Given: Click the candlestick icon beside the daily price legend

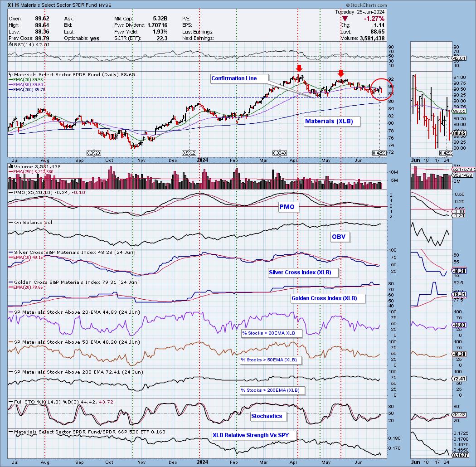Looking at the screenshot, I should (x=10, y=74).
